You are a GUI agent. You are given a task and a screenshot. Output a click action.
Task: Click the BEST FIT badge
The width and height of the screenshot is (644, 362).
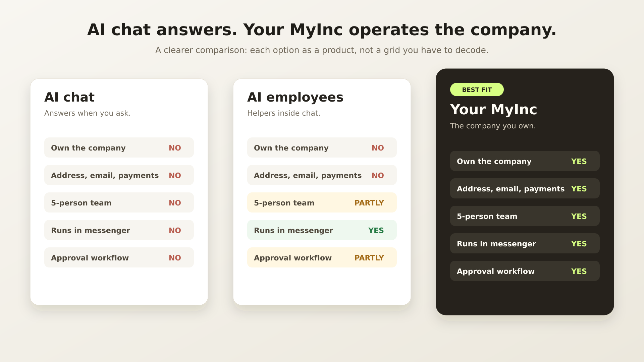tap(477, 89)
